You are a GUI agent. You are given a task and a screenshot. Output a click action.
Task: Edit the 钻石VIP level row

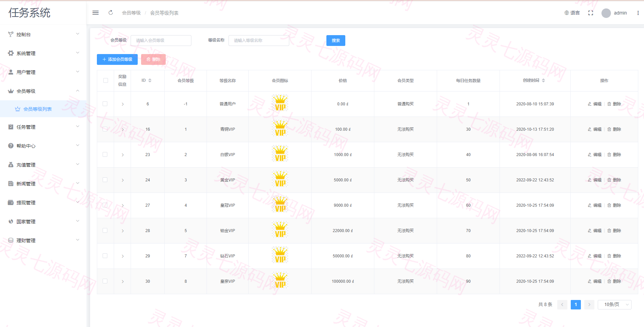[x=595, y=256]
